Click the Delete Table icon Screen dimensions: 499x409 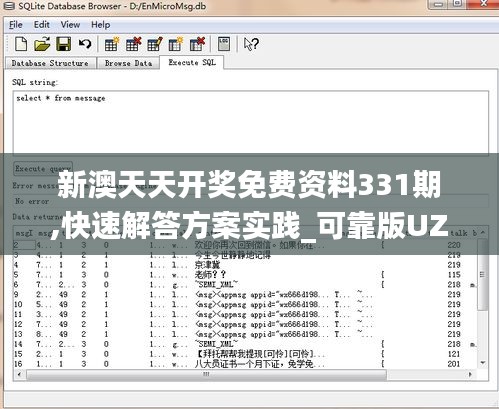click(133, 44)
